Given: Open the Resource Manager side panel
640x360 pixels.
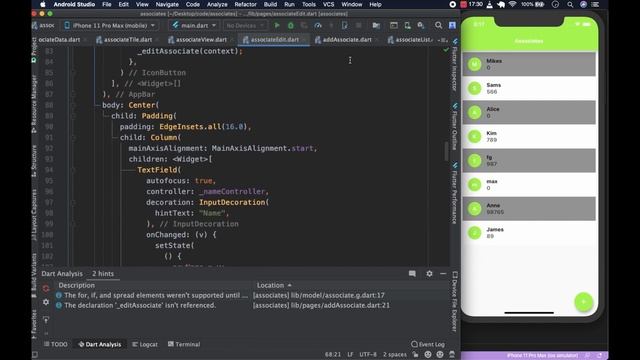Looking at the screenshot, I should coord(35,104).
